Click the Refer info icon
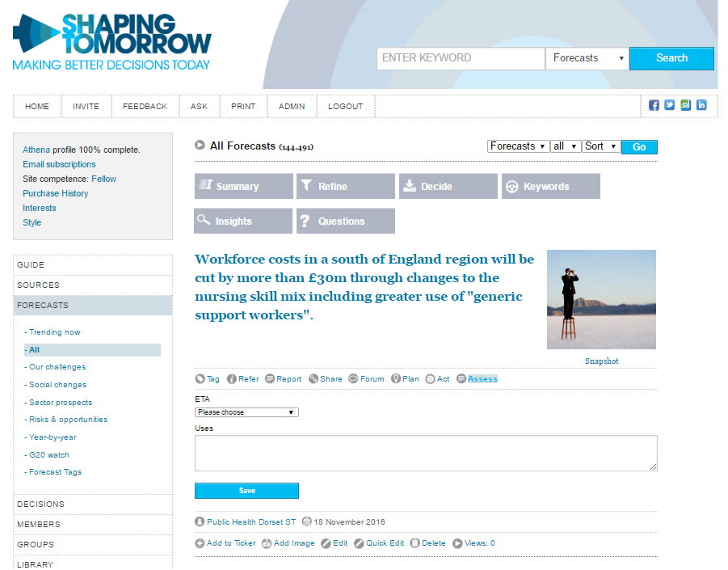 tap(232, 379)
